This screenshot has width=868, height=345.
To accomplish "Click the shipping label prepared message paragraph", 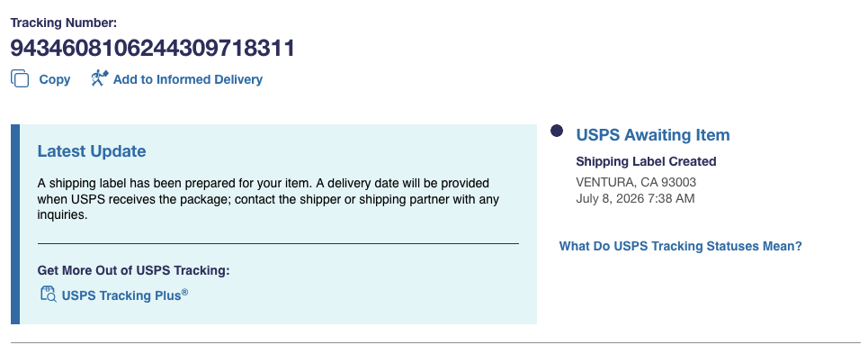I will 268,198.
